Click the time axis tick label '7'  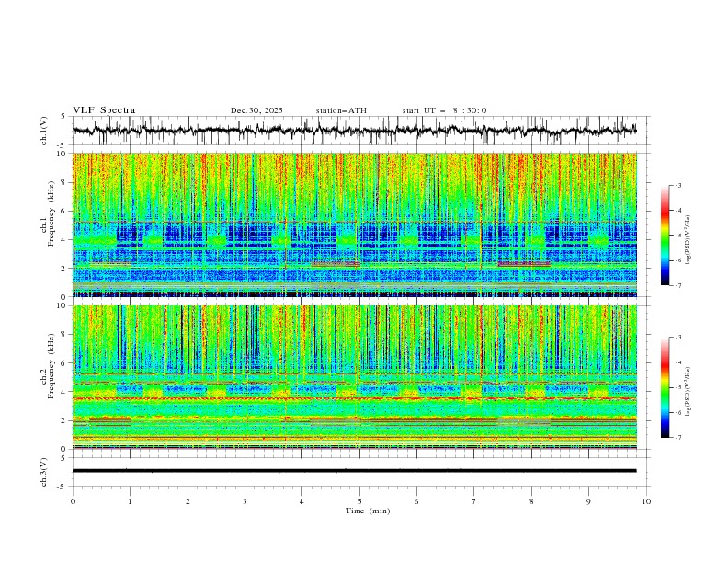pos(474,501)
